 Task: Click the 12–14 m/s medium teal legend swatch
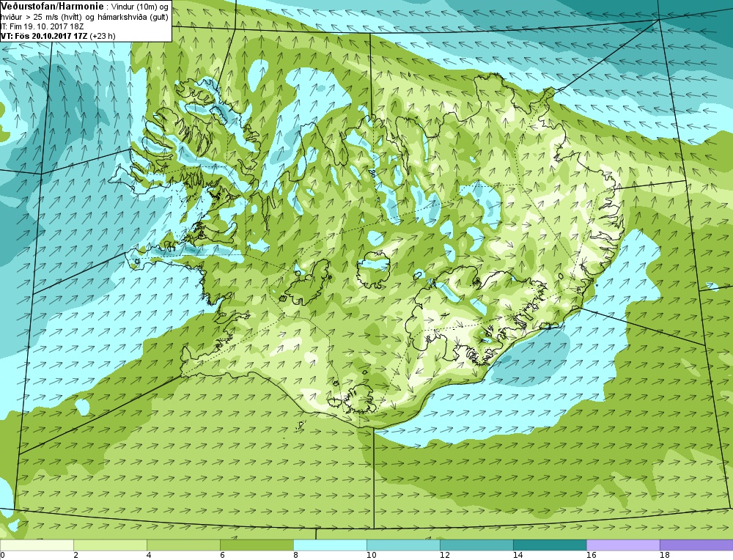point(476,545)
